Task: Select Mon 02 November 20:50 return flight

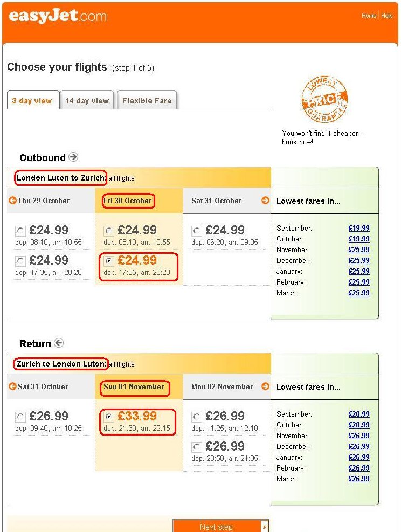Action: [197, 447]
